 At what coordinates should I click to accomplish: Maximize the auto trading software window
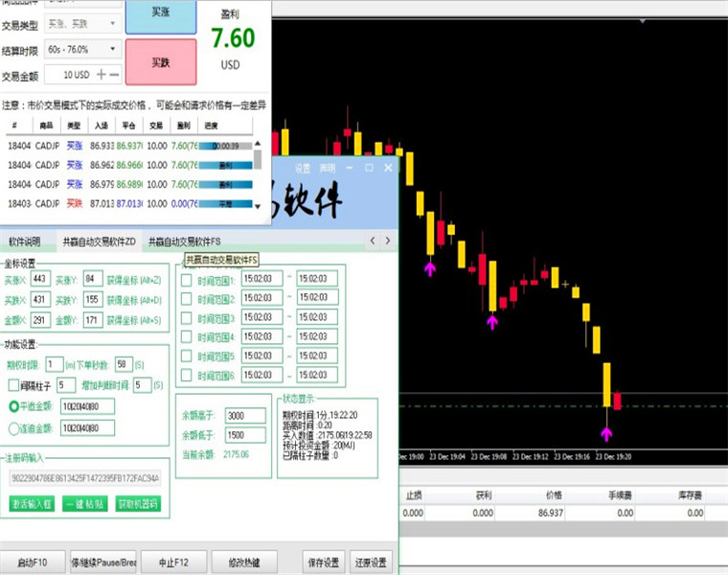pyautogui.click(x=369, y=168)
